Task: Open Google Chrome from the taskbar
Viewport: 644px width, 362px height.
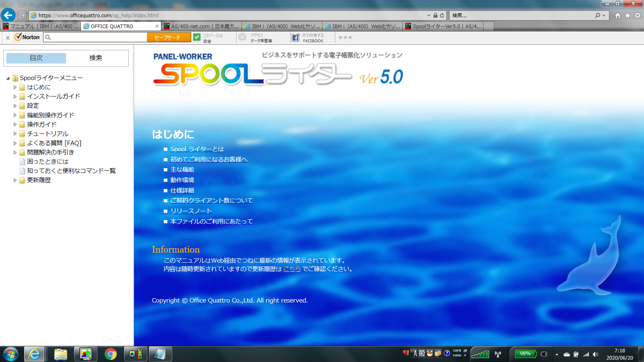Action: pos(110,354)
